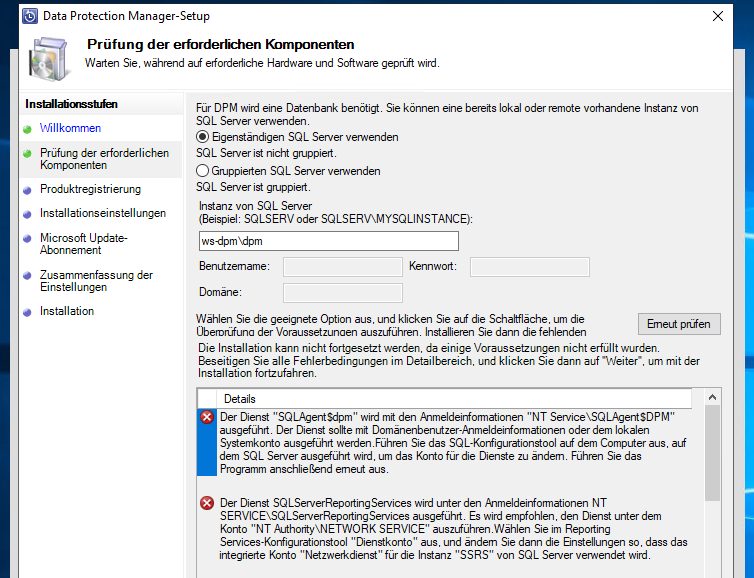Select the Produktregistrierung step
The width and height of the screenshot is (754, 578).
pyautogui.click(x=90, y=189)
